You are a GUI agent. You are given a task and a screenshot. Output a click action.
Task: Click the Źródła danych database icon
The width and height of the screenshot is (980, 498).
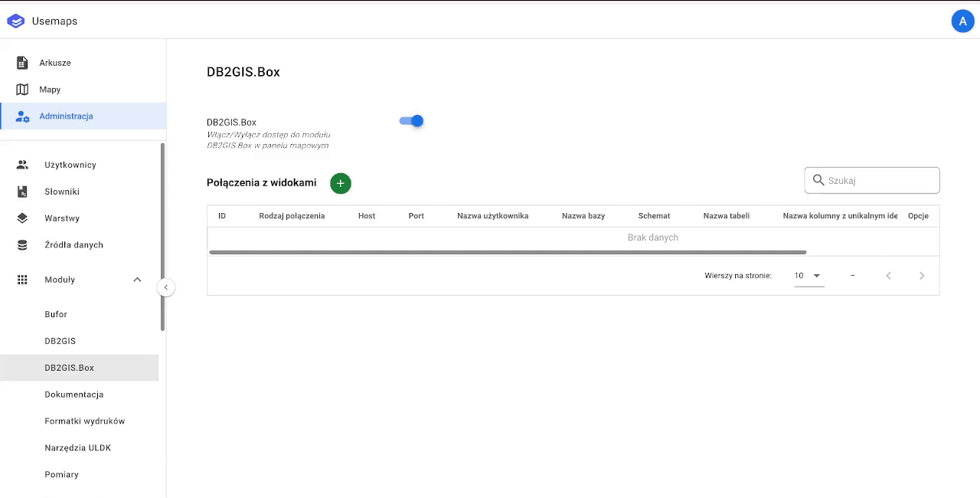pos(22,245)
